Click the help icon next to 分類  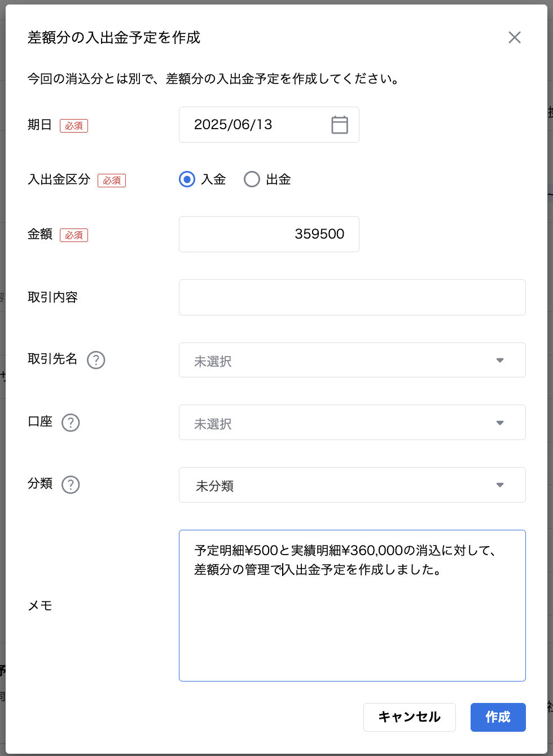point(71,484)
